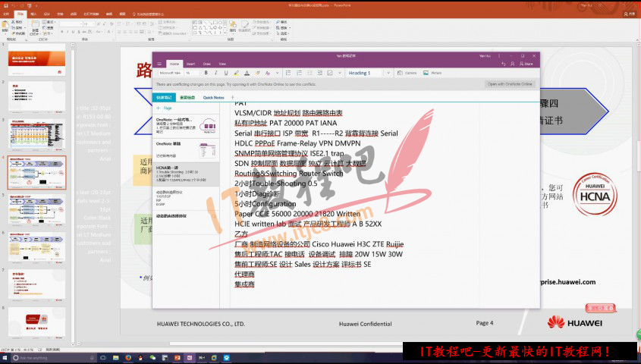Open the Insert tab in OneNote
Viewport: 641px width, 364px height.
point(190,64)
